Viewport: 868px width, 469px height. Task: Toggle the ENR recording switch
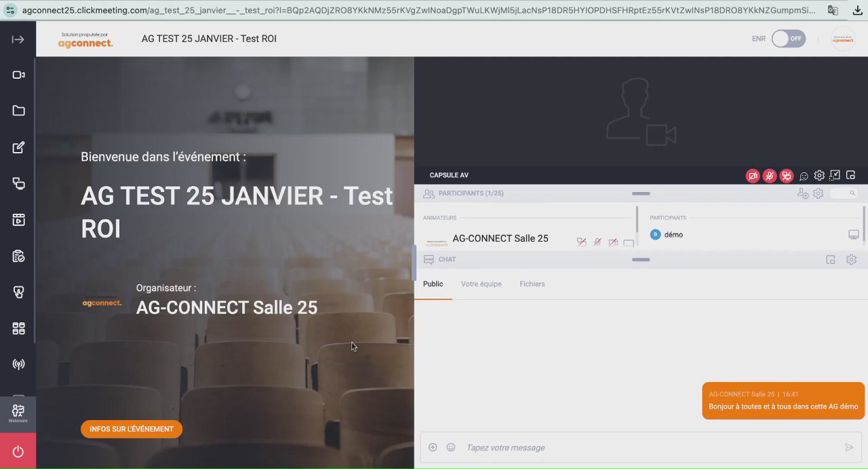[789, 39]
